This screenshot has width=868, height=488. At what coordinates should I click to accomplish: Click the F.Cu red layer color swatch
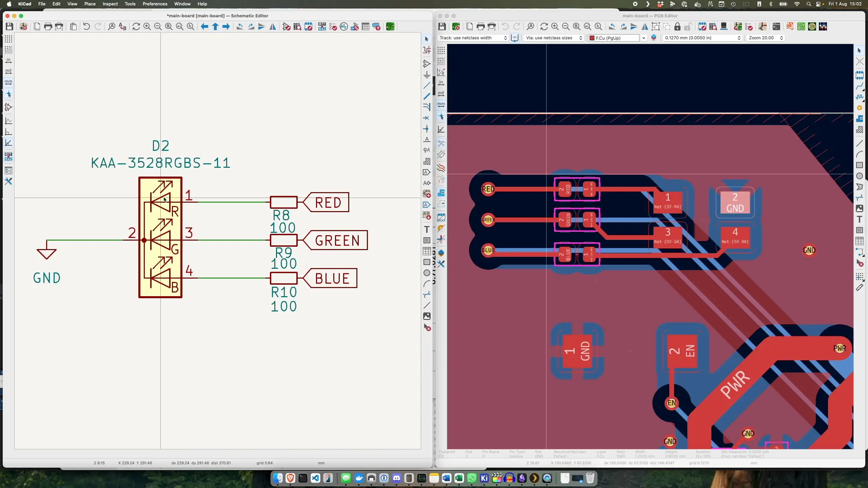[x=592, y=38]
